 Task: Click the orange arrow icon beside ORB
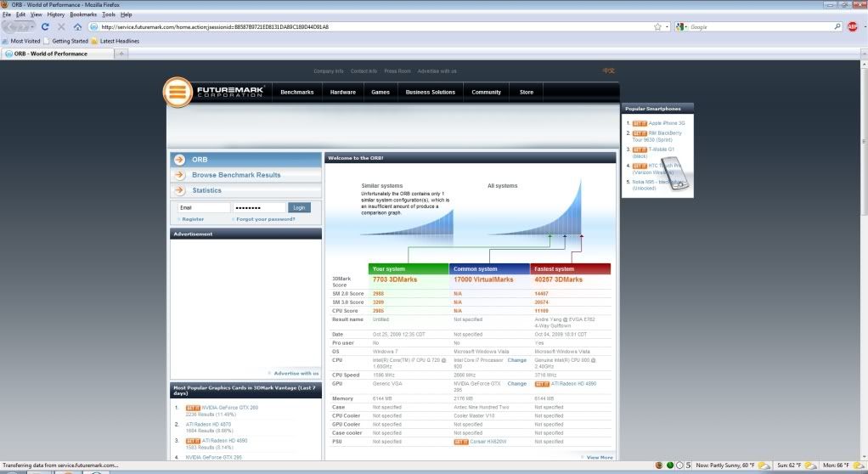179,160
